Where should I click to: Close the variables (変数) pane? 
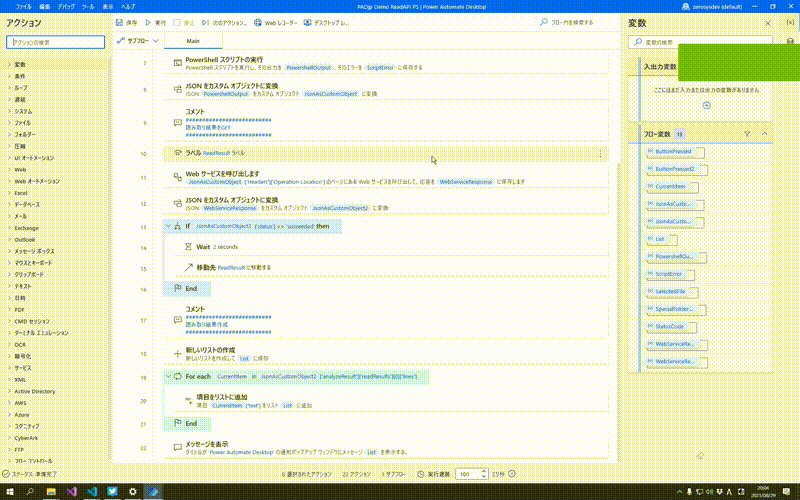point(767,23)
